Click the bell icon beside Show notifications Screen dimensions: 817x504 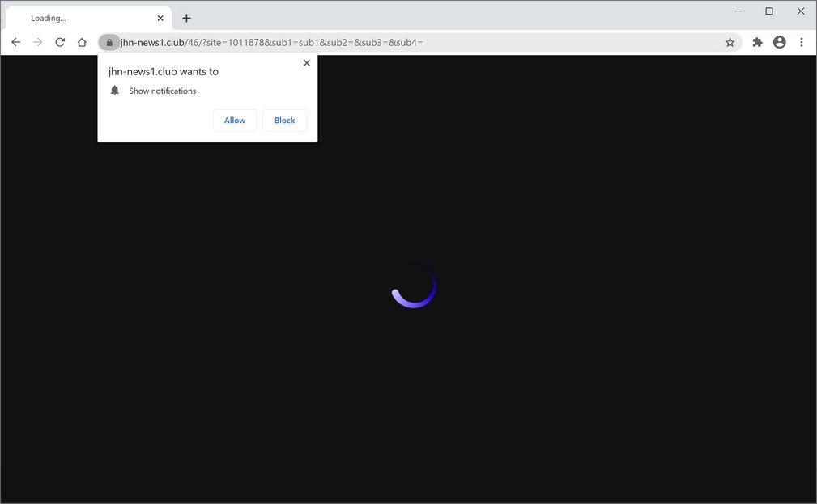pyautogui.click(x=115, y=91)
